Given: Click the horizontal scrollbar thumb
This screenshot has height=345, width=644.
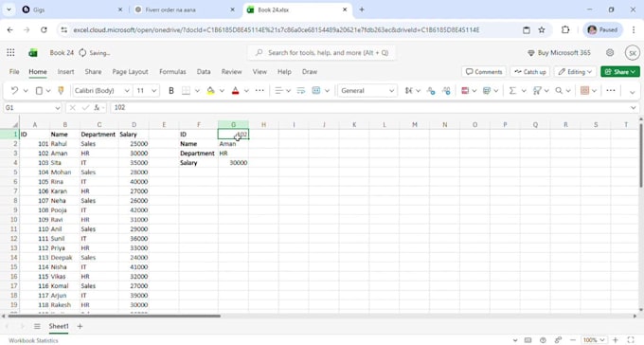Looking at the screenshot, I should pyautogui.click(x=114, y=316).
